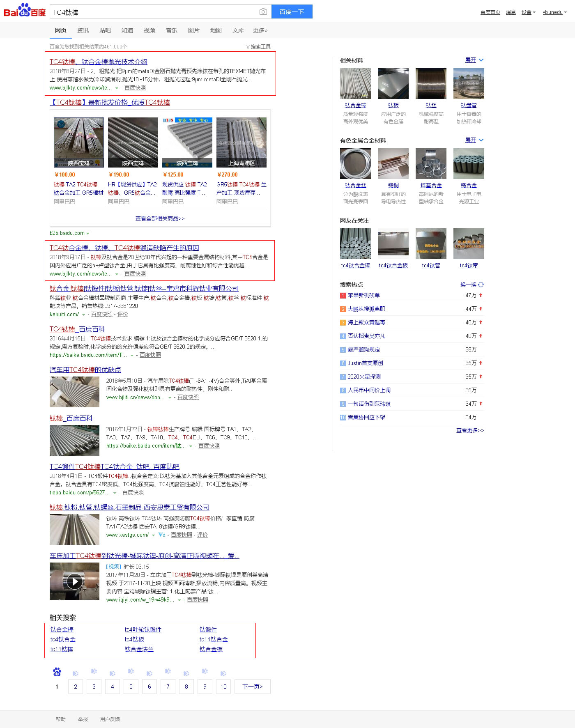Click 百度快照 for the kehuiti.com result
This screenshot has height=728, width=575.
pyautogui.click(x=102, y=314)
